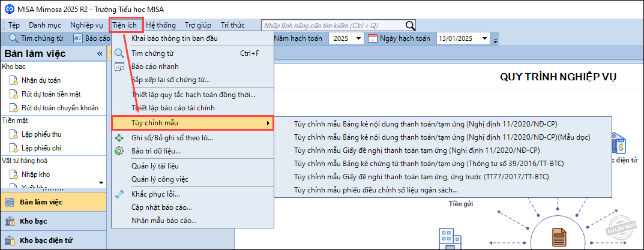Click the Kho bạc bank icon
Screen dimensions: 644x250
10,222
